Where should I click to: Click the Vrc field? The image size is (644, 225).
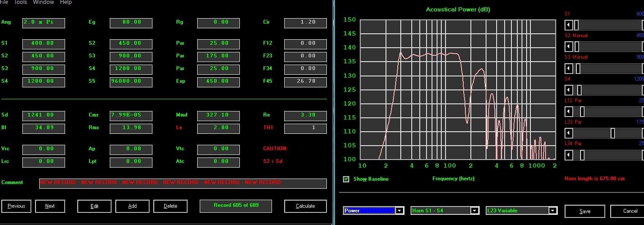[43, 149]
